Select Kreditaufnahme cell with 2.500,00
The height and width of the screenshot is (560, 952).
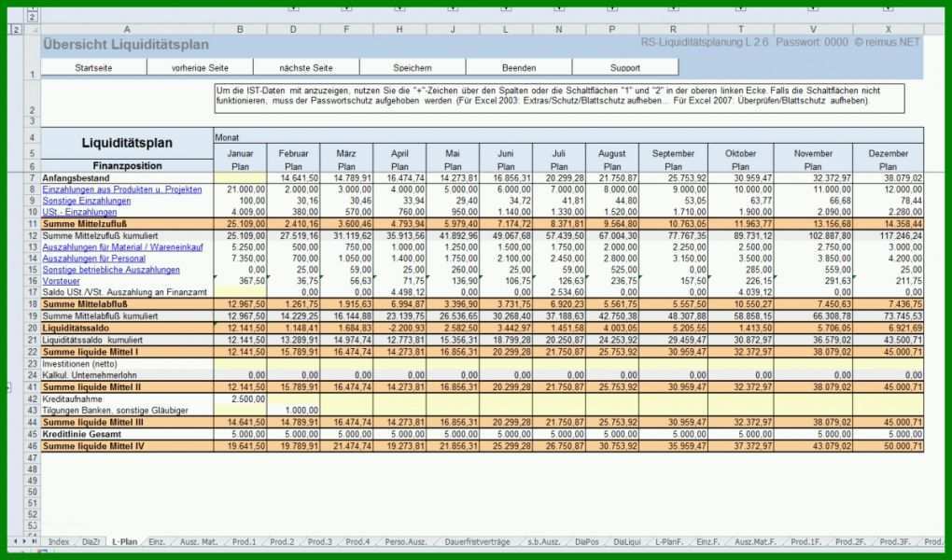tap(241, 399)
